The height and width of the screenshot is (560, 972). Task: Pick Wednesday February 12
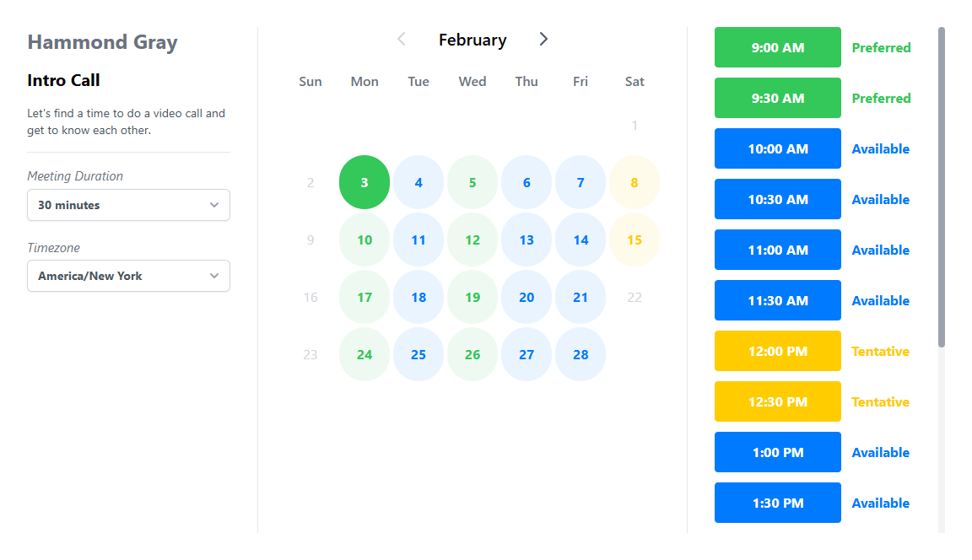pos(472,240)
